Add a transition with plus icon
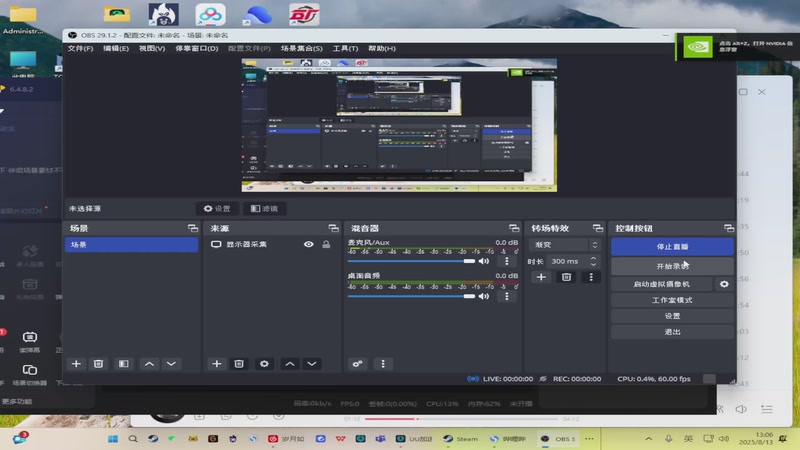800x450 pixels. (541, 277)
